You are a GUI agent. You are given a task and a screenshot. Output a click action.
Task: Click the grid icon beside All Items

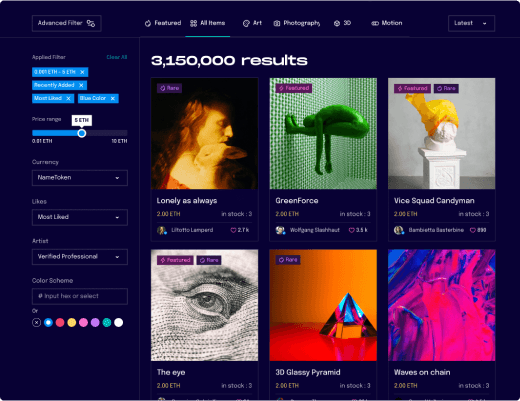(193, 23)
